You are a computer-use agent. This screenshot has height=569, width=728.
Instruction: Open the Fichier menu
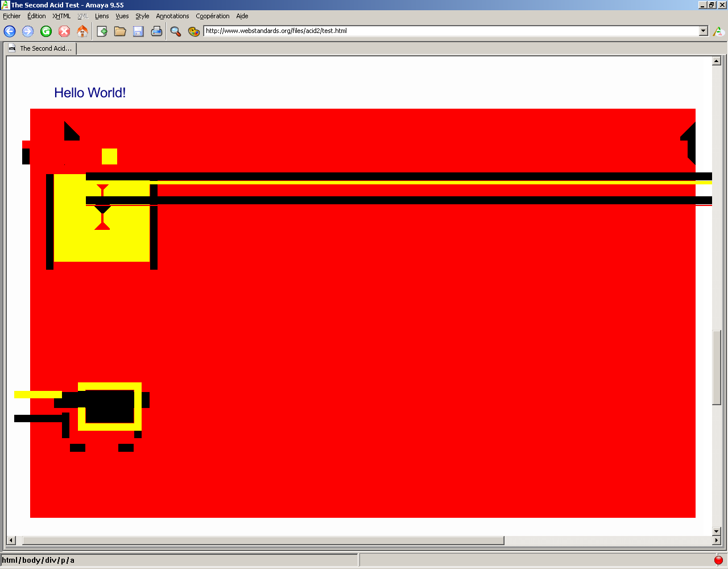click(x=11, y=16)
